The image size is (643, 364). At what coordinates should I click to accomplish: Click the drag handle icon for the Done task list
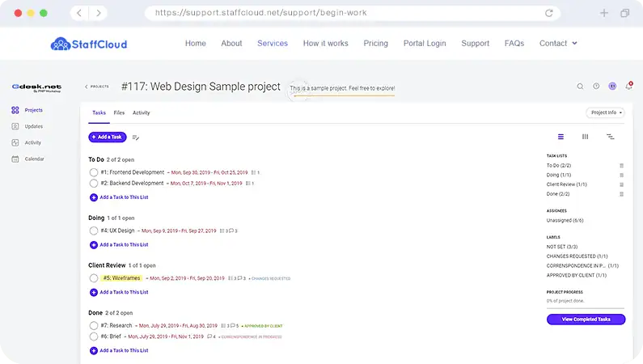(x=622, y=194)
